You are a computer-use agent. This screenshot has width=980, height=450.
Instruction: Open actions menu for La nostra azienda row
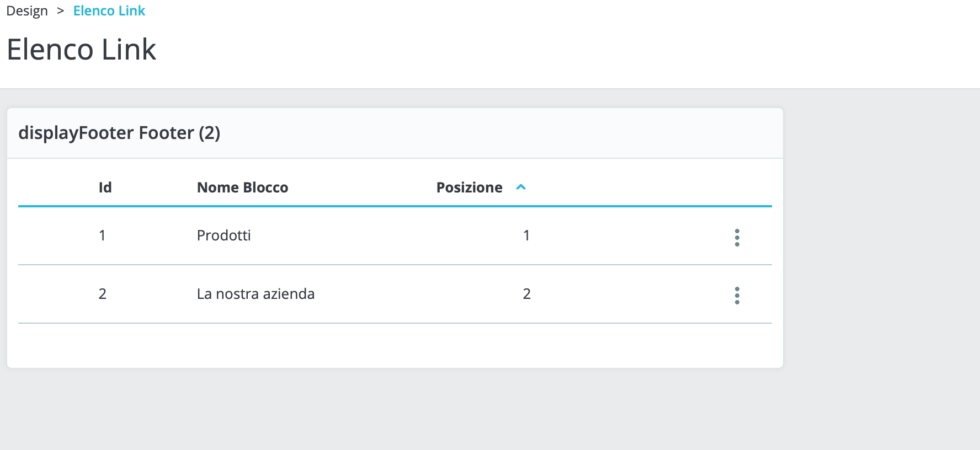click(x=737, y=296)
